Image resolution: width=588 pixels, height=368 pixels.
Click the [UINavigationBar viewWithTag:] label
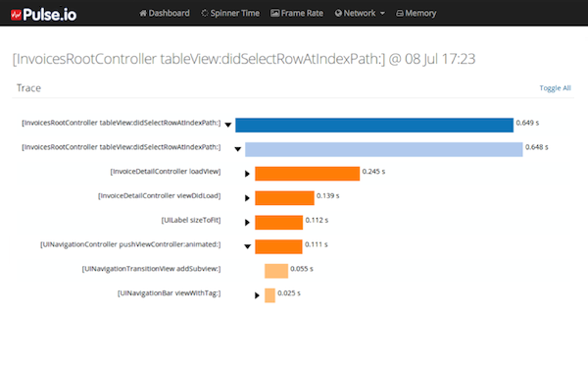coord(170,293)
